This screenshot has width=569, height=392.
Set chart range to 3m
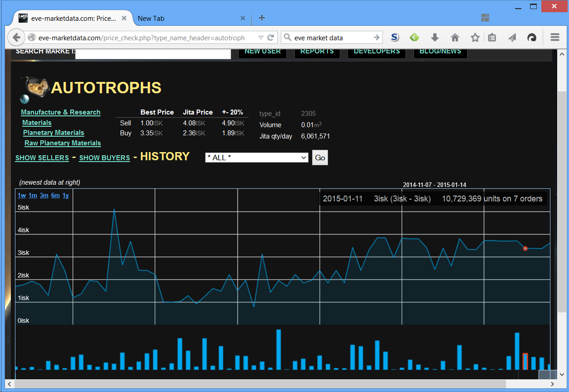tap(44, 196)
